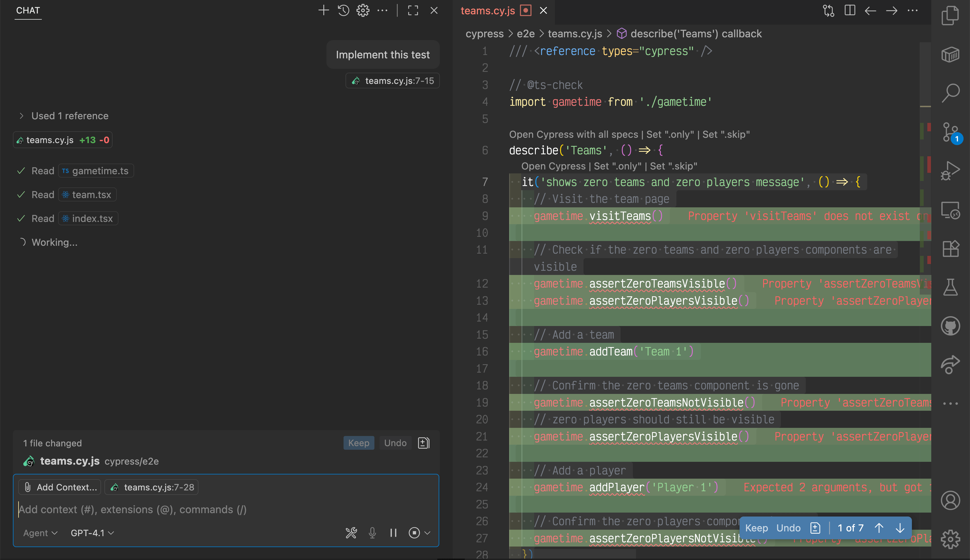
Task: Open Extensions view
Action: pos(950,249)
